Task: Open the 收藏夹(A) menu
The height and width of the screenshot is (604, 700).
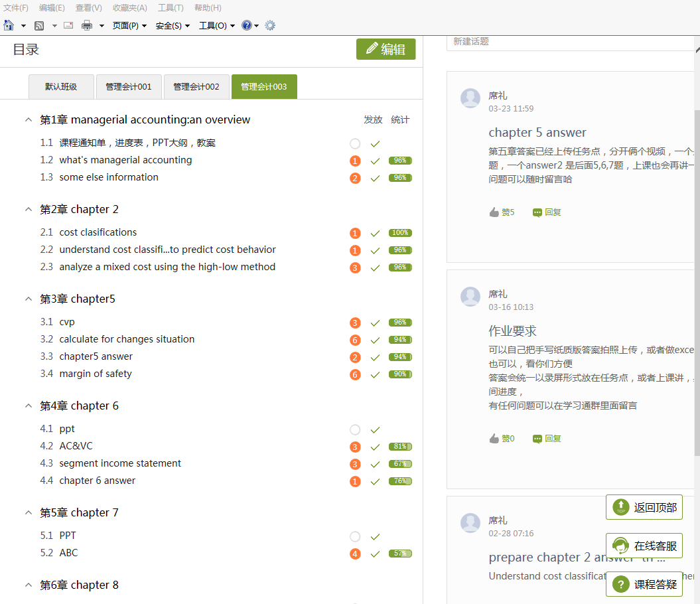Action: pyautogui.click(x=129, y=8)
